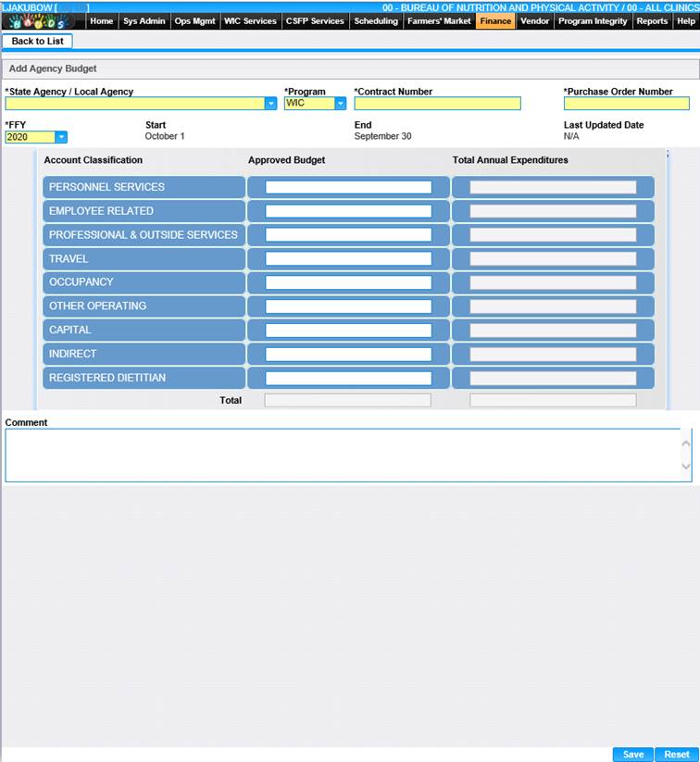Click Approved Budget field for Employee Related
700x762 pixels.
pyautogui.click(x=348, y=211)
